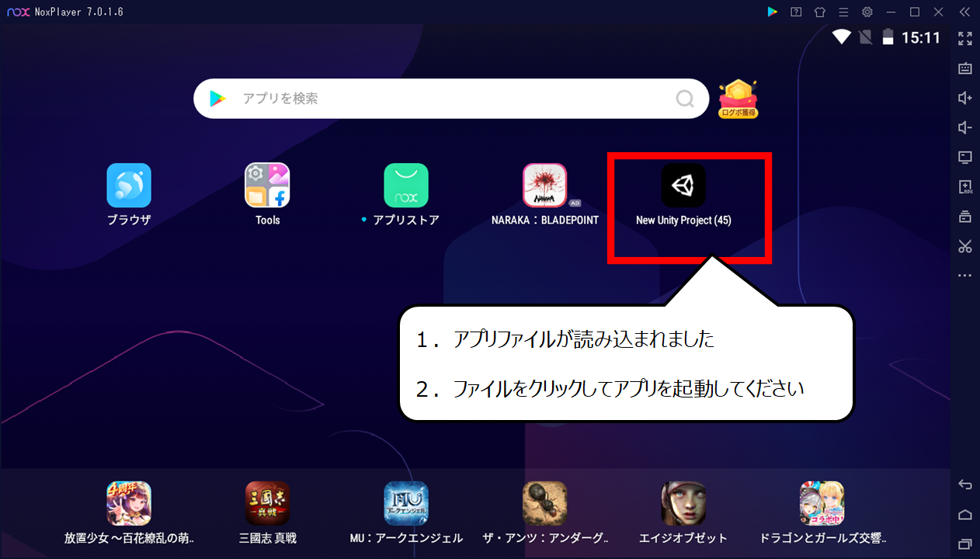Click the ログボ獲得 reward icon
The width and height of the screenshot is (980, 559).
[x=738, y=99]
